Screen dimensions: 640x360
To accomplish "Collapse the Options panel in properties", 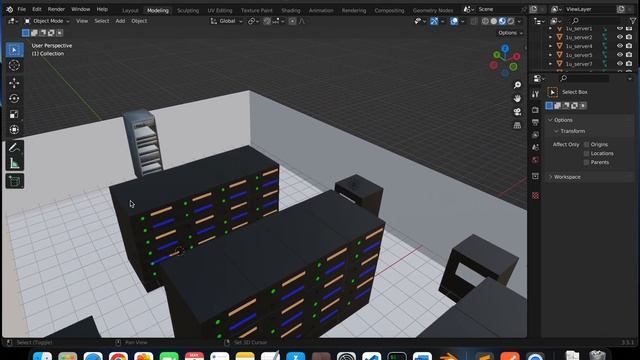I will coord(563,120).
